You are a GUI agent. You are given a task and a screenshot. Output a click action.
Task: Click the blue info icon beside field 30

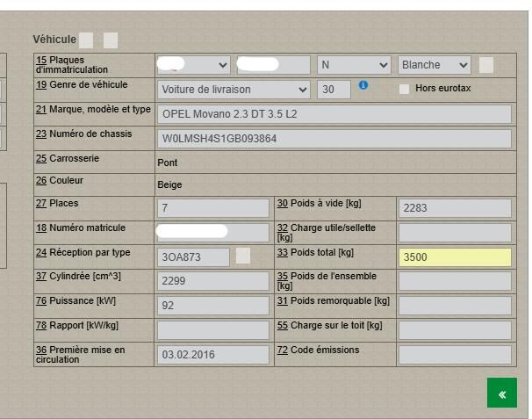[x=363, y=86]
